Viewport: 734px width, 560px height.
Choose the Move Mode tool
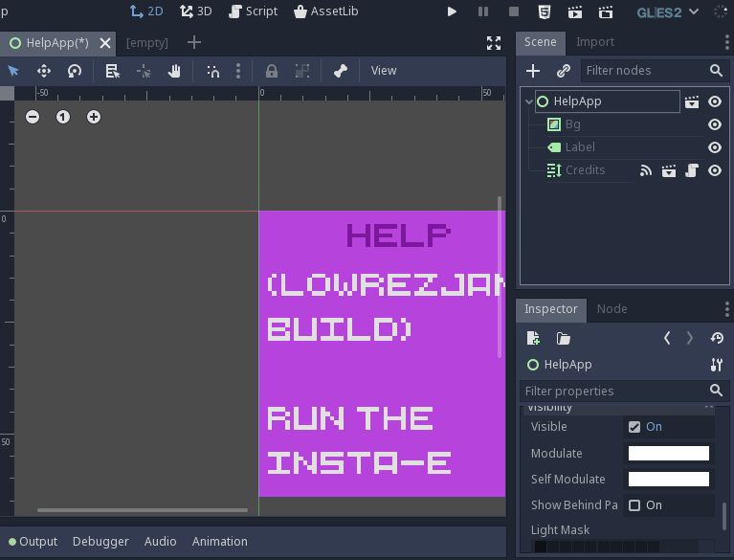[44, 71]
